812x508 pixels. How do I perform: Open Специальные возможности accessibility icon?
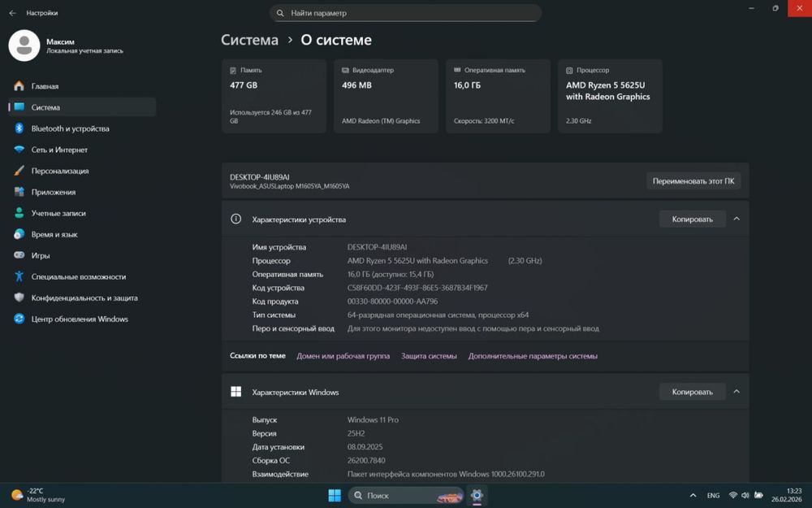click(19, 276)
